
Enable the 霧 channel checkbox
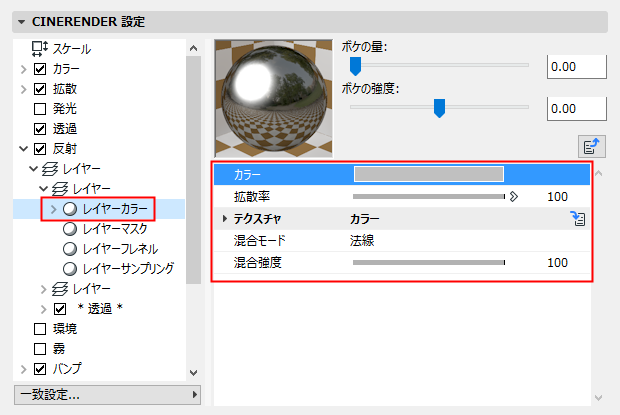[x=40, y=349]
